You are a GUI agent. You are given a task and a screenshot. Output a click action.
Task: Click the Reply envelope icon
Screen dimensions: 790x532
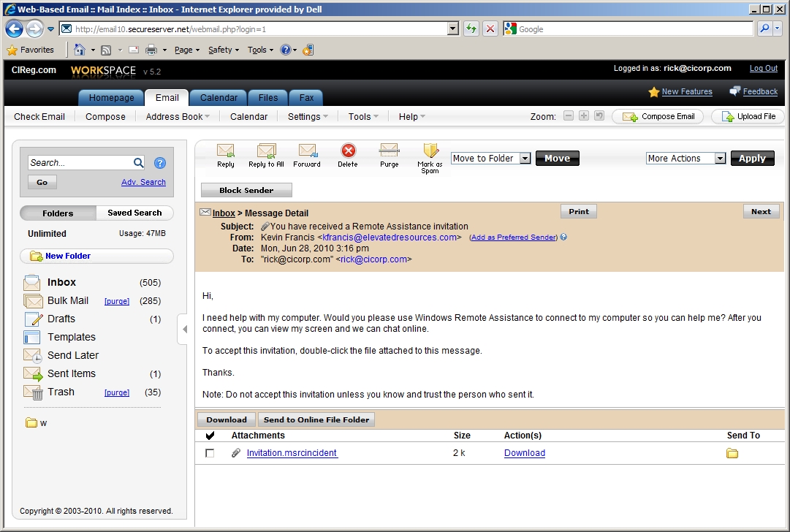point(225,151)
